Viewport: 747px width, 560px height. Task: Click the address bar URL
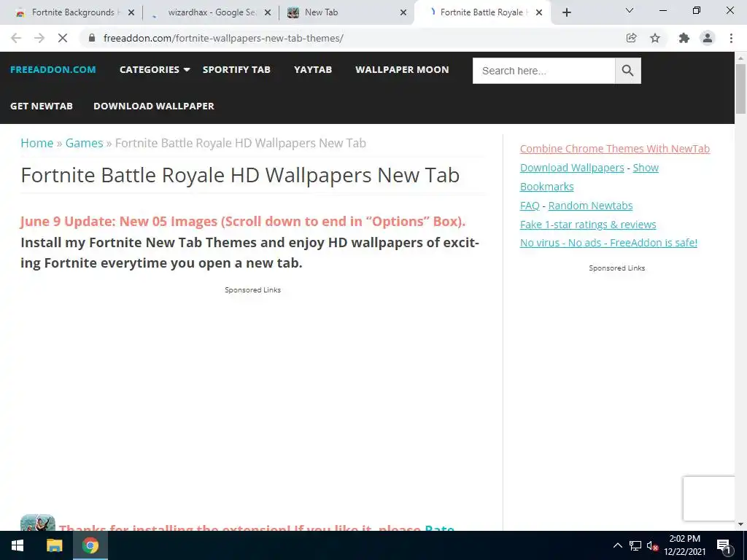[223, 38]
